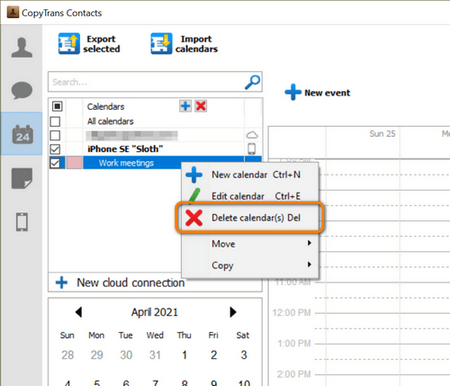Choose New calendar from context menu
This screenshot has height=386, width=450.
click(x=250, y=175)
